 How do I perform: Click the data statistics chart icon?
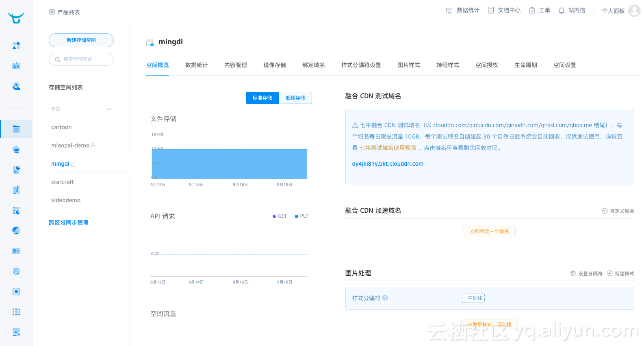click(x=449, y=11)
